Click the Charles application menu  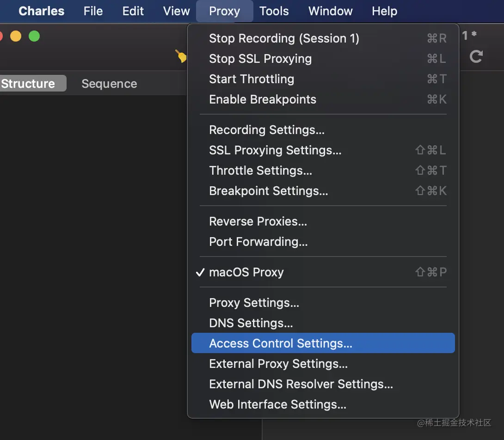pos(42,11)
